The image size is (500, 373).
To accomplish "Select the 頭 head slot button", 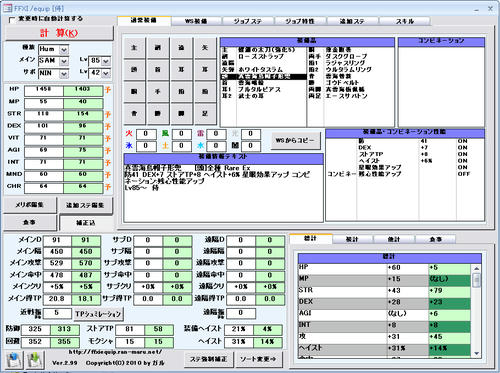I will 134,70.
